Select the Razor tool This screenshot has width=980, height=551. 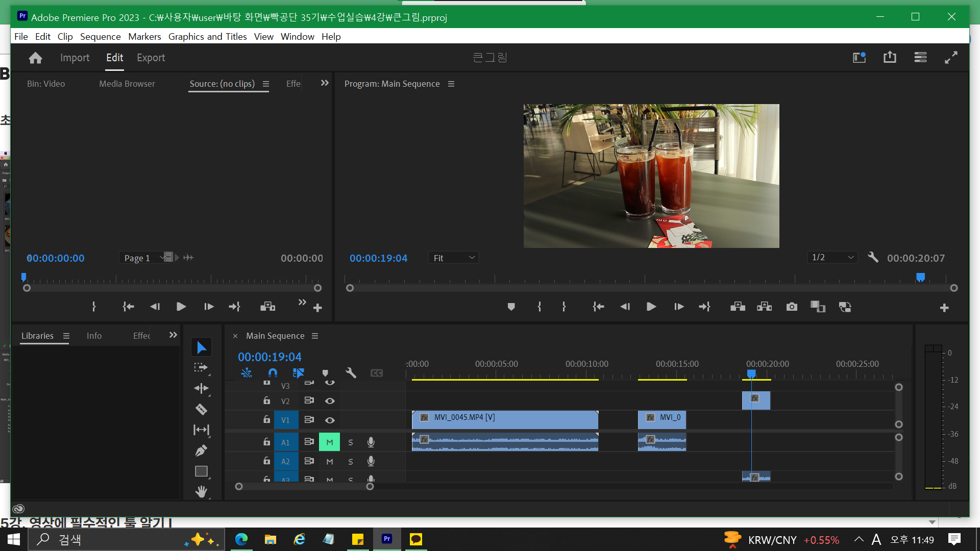click(x=201, y=409)
